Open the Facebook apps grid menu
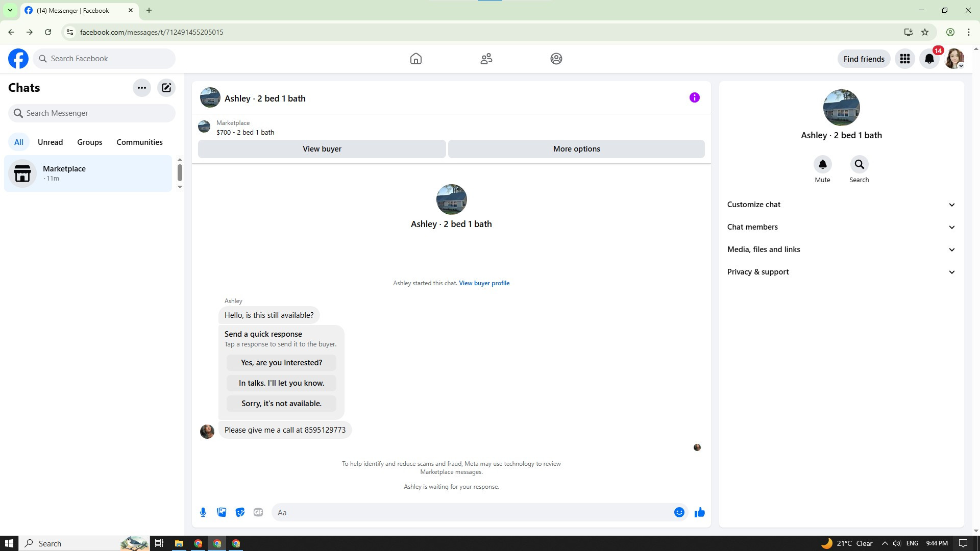The height and width of the screenshot is (551, 980). click(905, 59)
